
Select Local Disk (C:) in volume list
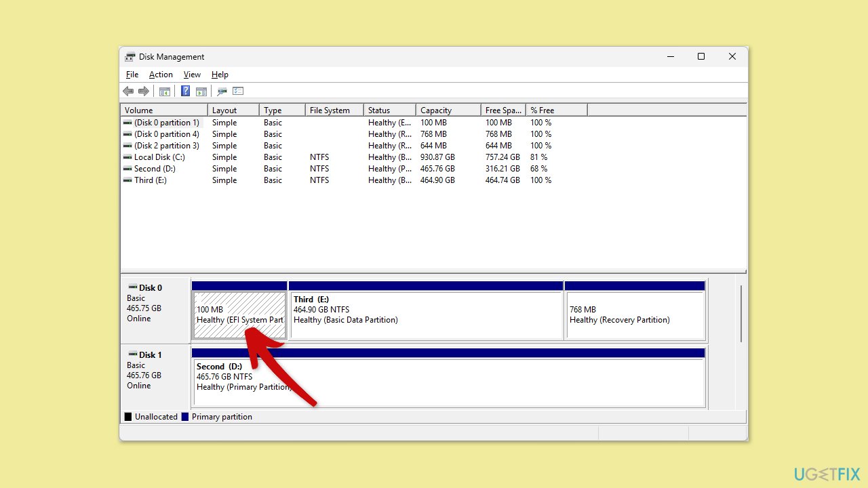coord(159,157)
